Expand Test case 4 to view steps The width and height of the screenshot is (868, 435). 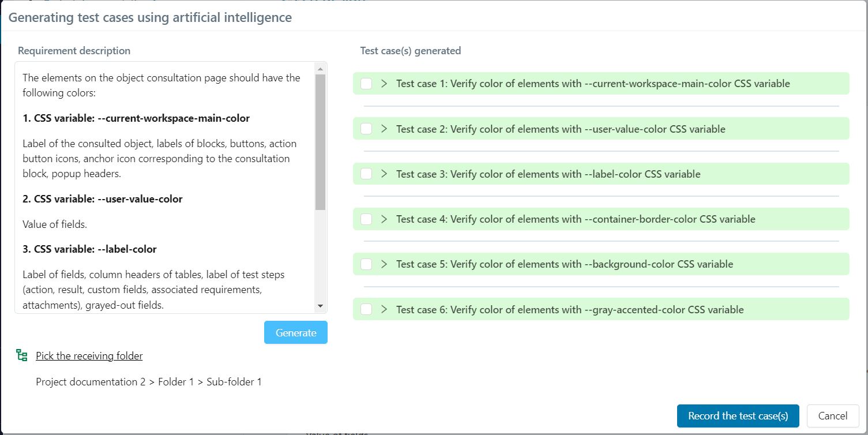[x=384, y=219]
